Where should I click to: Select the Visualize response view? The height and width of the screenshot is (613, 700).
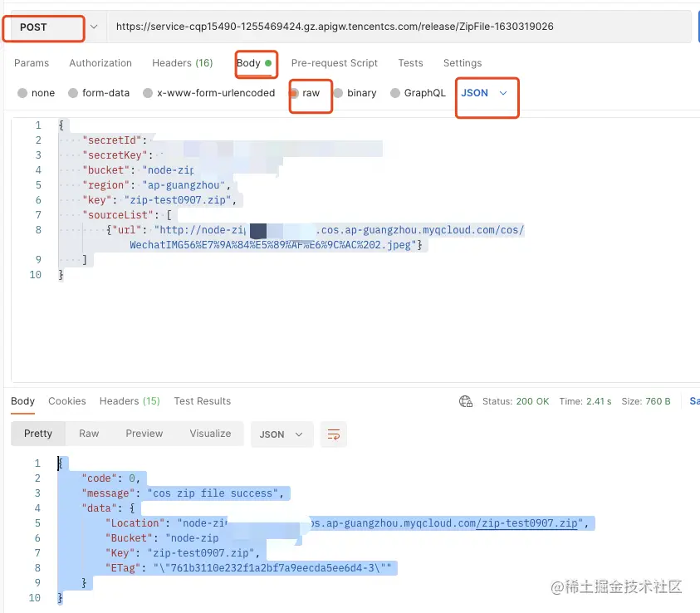pyautogui.click(x=210, y=434)
